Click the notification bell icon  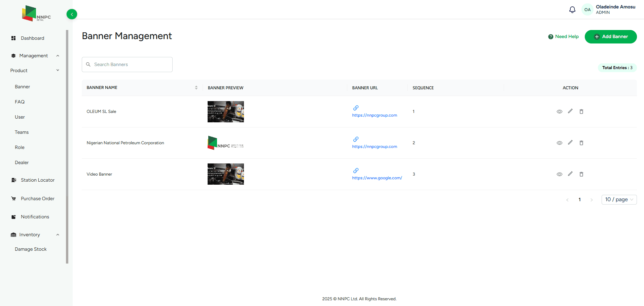tap(572, 10)
